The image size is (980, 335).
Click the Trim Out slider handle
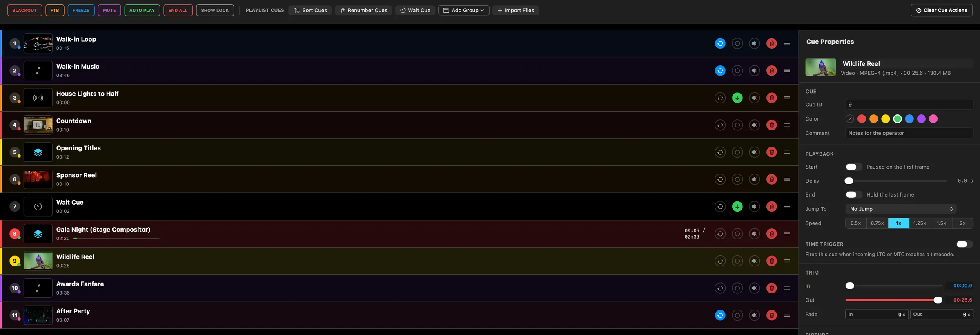coord(938,300)
